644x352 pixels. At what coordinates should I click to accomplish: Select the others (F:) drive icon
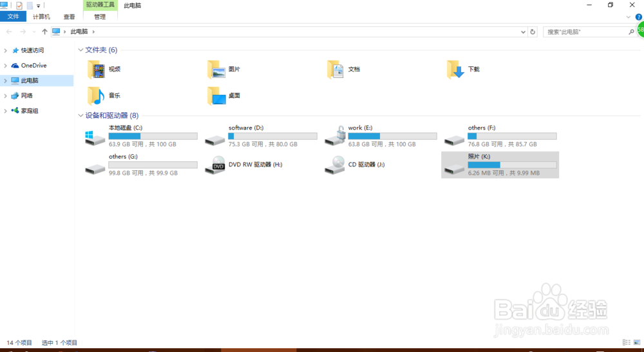click(x=454, y=141)
